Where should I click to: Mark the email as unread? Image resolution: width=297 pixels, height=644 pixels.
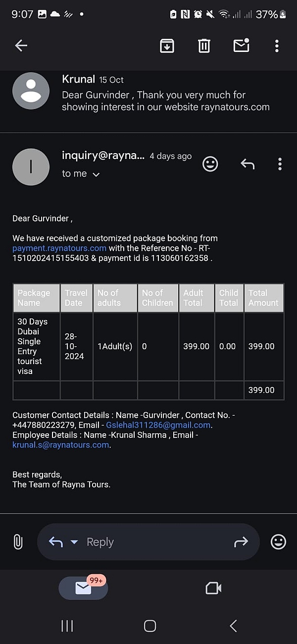tap(241, 46)
